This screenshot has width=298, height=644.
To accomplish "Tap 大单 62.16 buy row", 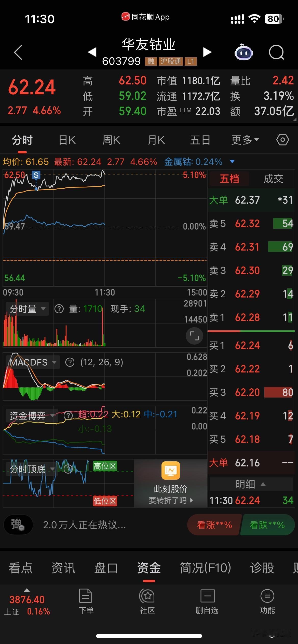I will coord(251,463).
